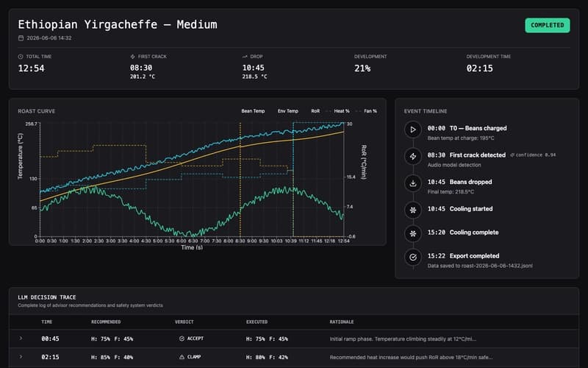Click the Bean temp at charge: 195°C note
The height and width of the screenshot is (368, 588).
coord(461,138)
